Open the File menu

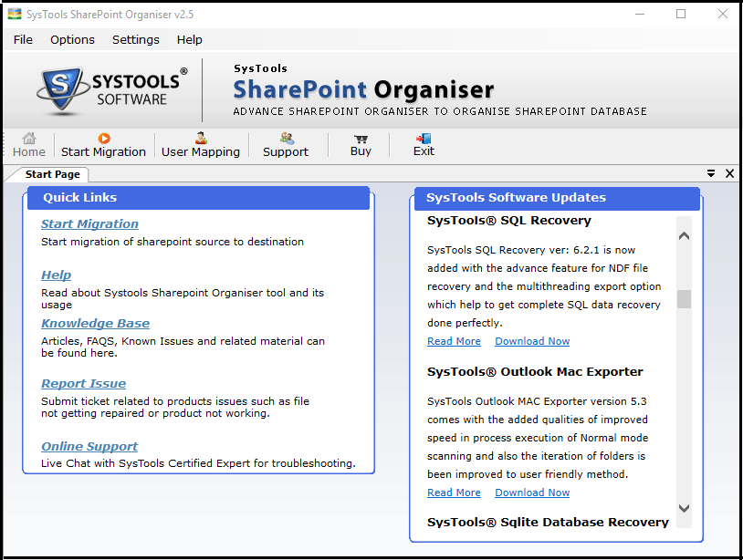[x=23, y=40]
